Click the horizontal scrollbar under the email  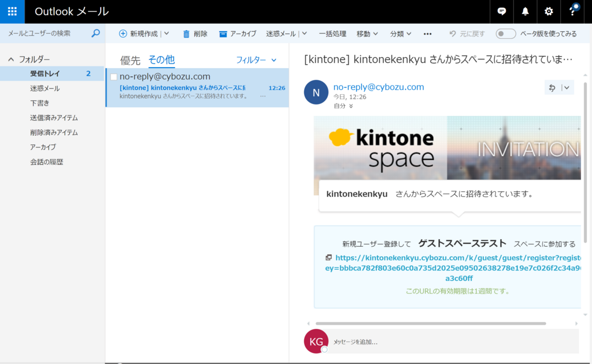[430, 323]
